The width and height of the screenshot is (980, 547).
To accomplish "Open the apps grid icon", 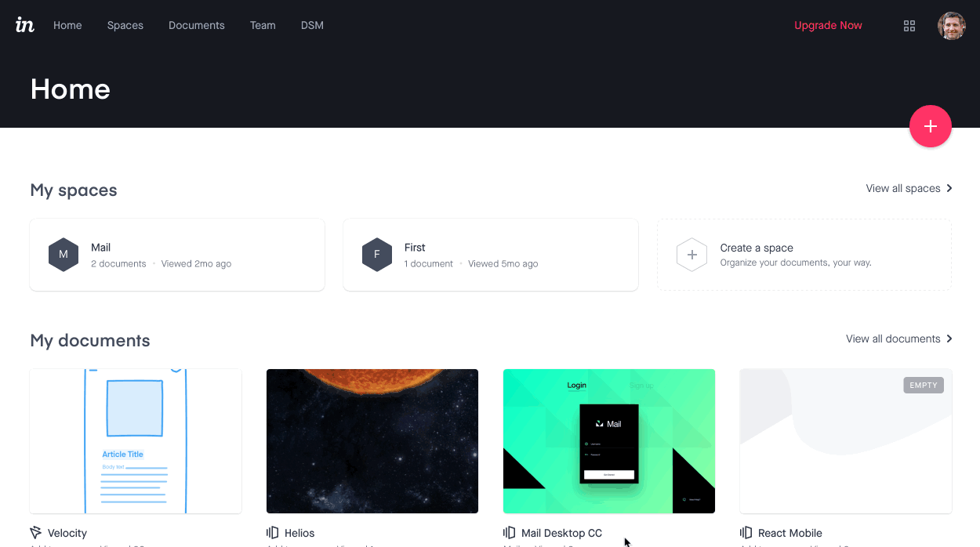I will [x=909, y=26].
